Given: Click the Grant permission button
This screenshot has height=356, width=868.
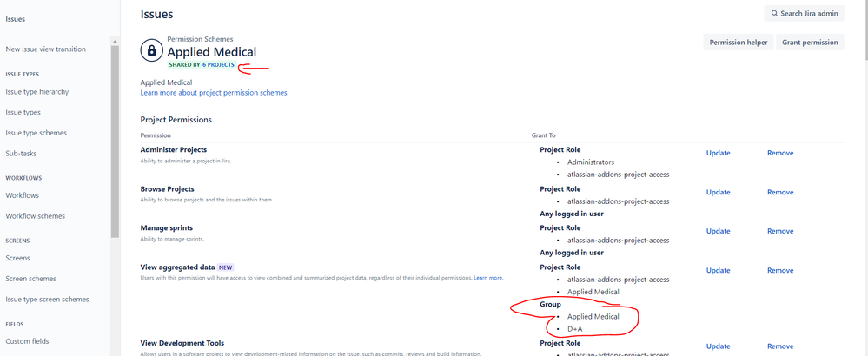Looking at the screenshot, I should tap(810, 42).
